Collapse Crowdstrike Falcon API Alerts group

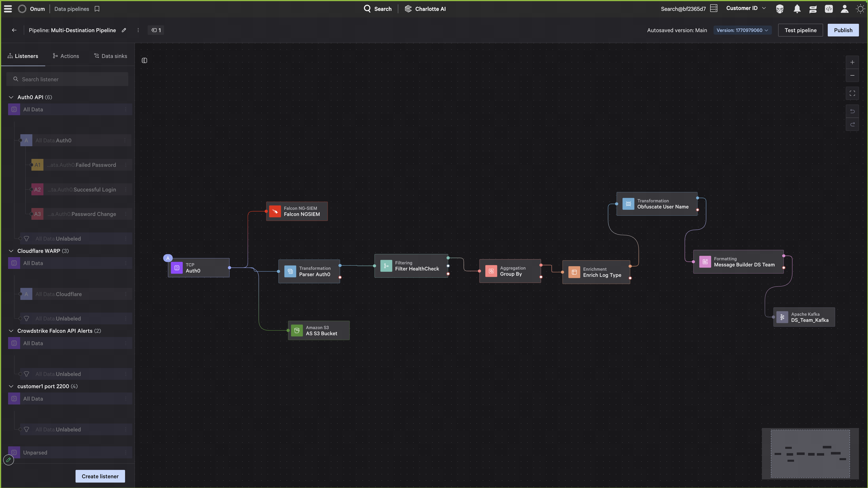coord(11,331)
